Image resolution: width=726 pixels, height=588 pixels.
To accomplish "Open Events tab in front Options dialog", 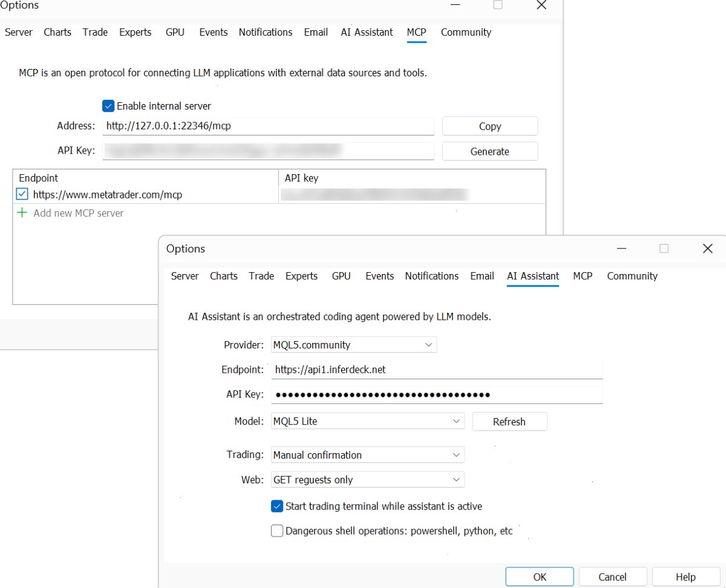I will tap(380, 276).
